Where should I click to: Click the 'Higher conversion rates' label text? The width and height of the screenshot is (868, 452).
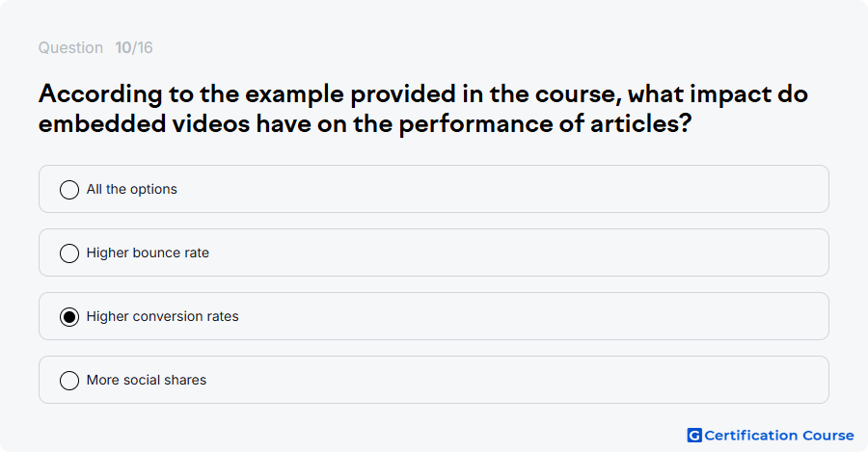[163, 316]
